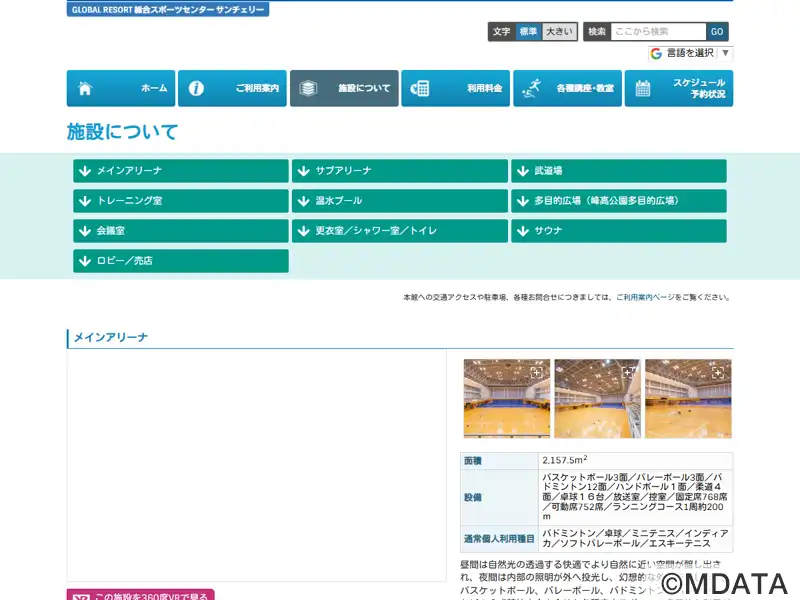This screenshot has width=800, height=600.
Task: Click down arrow icon beside 更衣室／シャワー室／トイレ
Action: click(304, 231)
